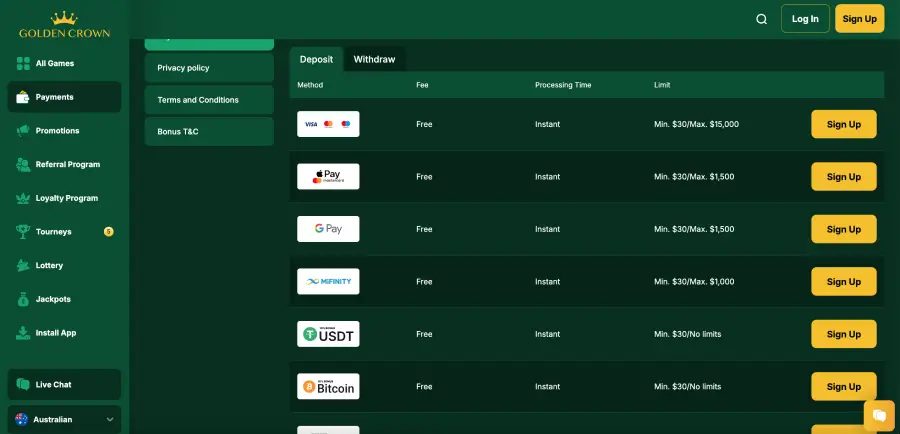
Task: Click the Promotions megaphone icon
Action: [x=22, y=131]
